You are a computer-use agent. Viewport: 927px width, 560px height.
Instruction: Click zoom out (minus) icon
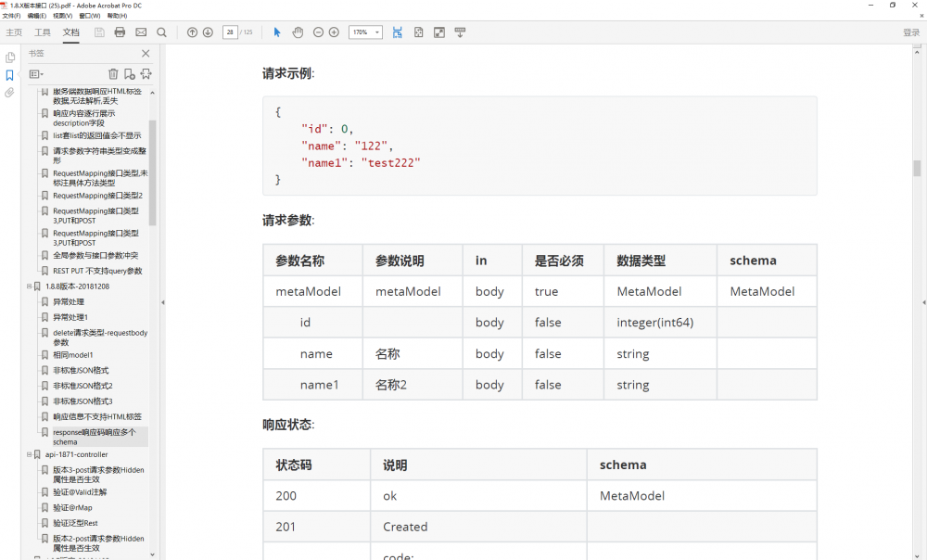point(319,32)
